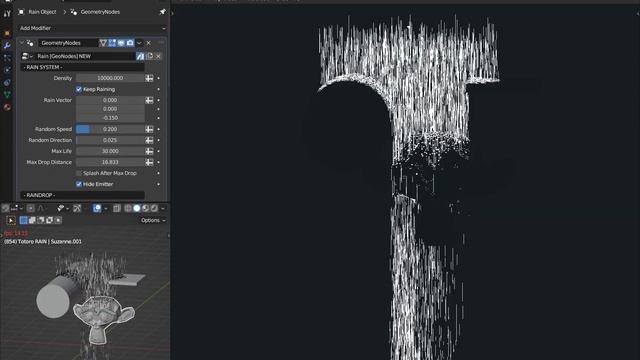Toggle the attribute input button for Random Speed
640x360 pixels.
pos(149,129)
